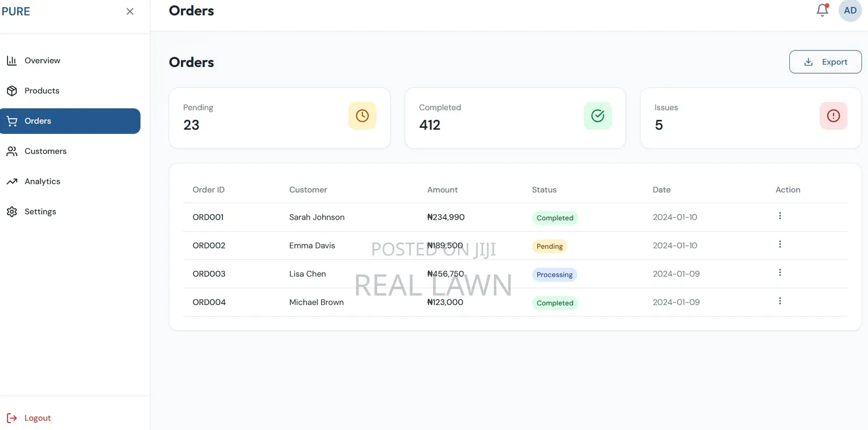Open the action menu for ORD001
Image resolution: width=868 pixels, height=430 pixels.
tap(780, 216)
